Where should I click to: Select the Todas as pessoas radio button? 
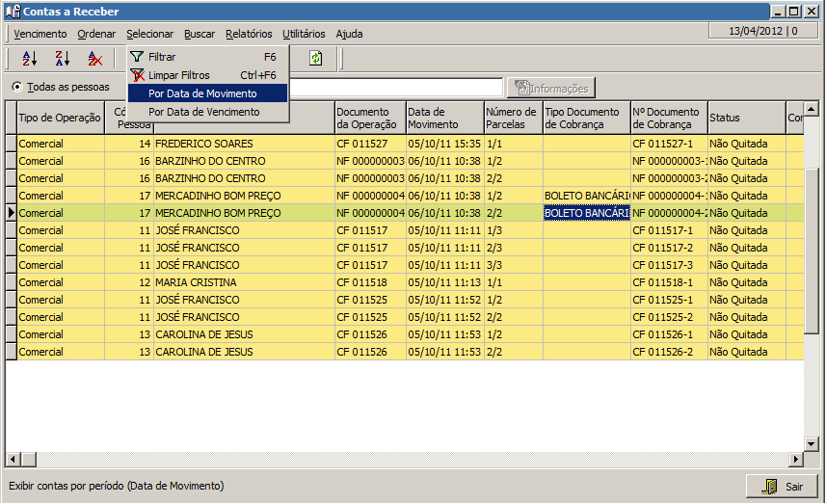pos(17,87)
